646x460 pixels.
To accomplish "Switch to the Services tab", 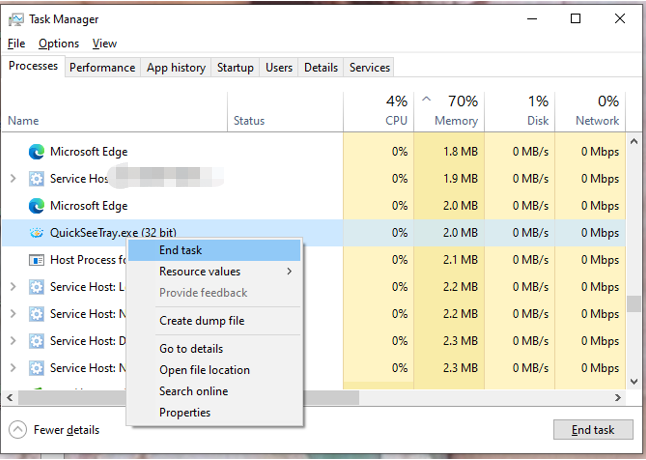I will 370,68.
